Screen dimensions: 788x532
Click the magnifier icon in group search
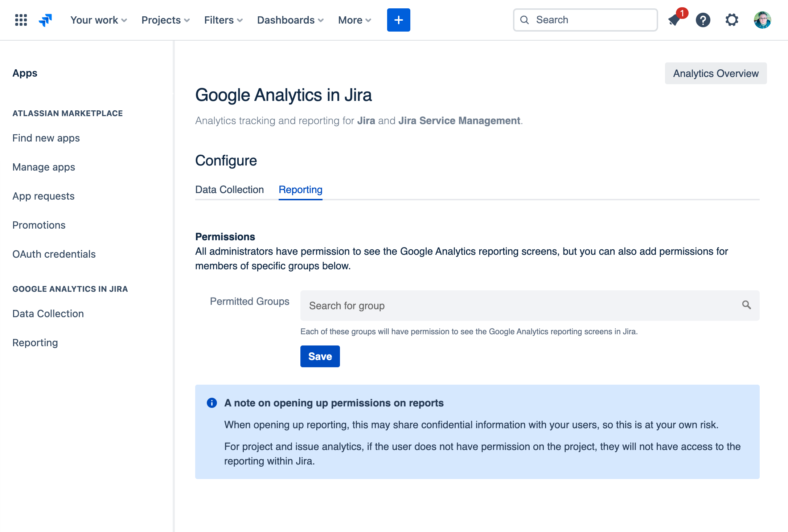coord(746,305)
